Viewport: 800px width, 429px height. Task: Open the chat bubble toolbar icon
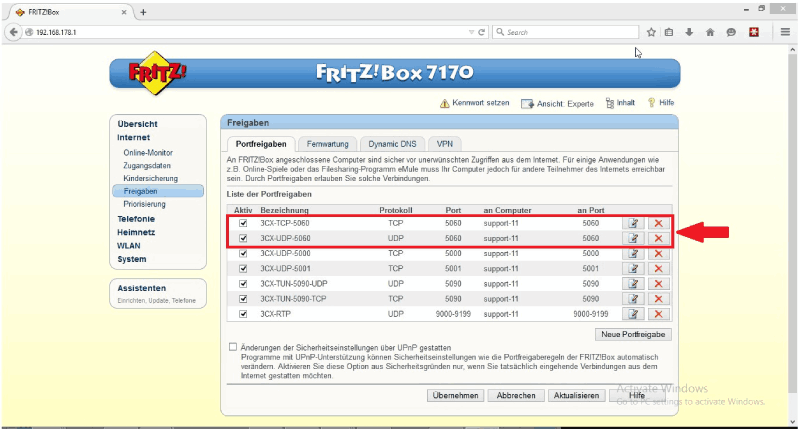(x=731, y=32)
